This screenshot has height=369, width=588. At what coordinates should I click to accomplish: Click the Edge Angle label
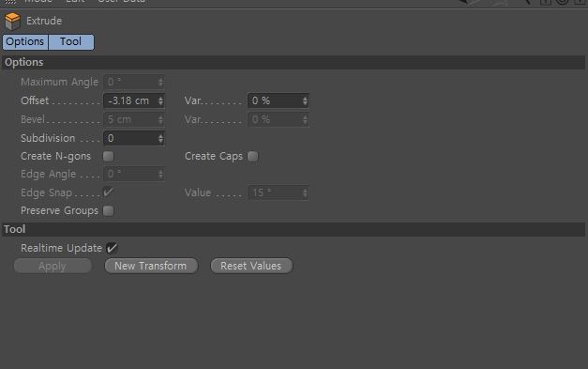tap(49, 175)
